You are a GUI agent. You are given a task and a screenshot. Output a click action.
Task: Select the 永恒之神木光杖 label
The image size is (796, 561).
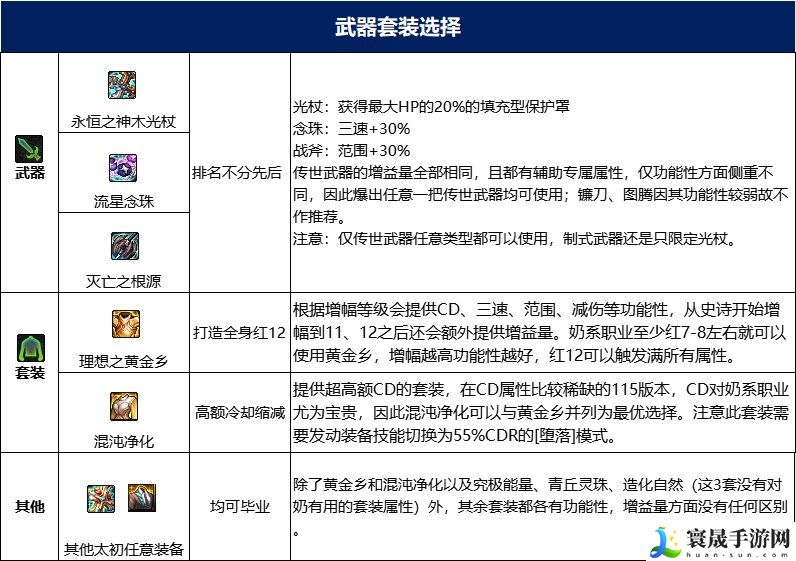tap(123, 122)
